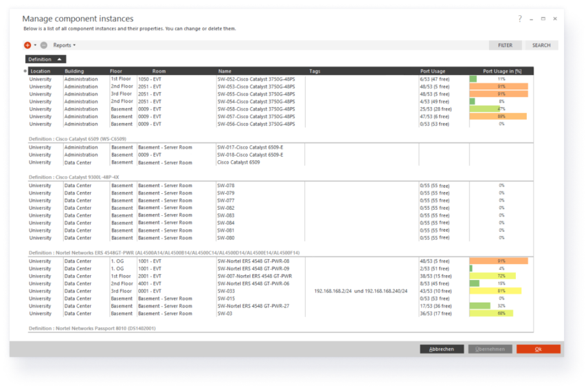Click the red Ok button

539,349
